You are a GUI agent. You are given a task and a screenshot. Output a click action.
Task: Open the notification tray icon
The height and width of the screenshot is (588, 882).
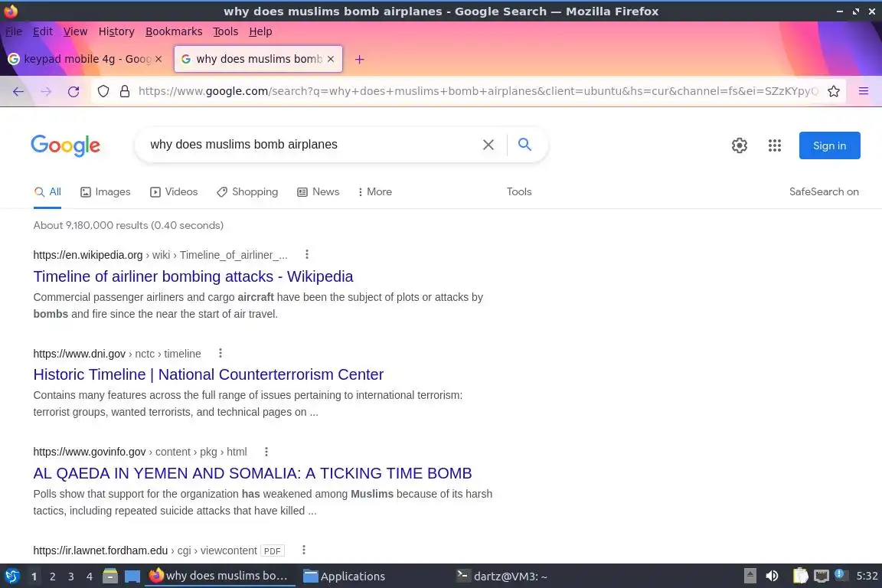[x=839, y=574]
